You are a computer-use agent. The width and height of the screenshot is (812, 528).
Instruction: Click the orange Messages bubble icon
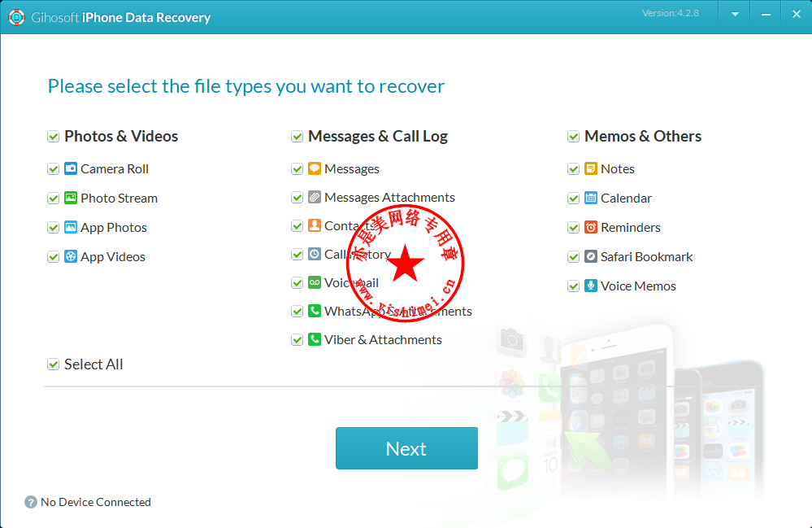(x=315, y=168)
